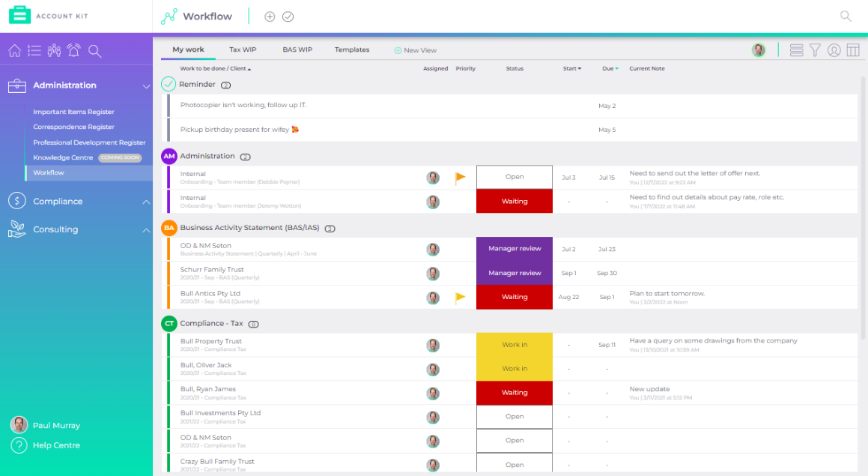Sort by the Start column

(x=572, y=69)
